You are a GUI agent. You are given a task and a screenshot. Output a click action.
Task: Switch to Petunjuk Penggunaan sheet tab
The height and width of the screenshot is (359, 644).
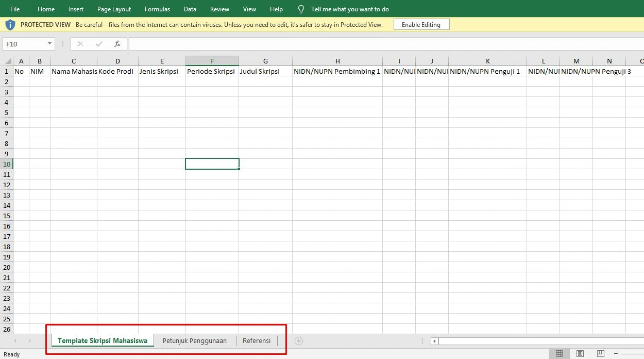pos(195,340)
